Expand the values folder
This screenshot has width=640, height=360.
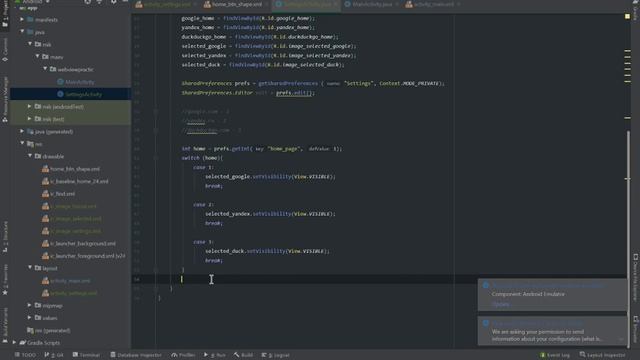pos(29,318)
